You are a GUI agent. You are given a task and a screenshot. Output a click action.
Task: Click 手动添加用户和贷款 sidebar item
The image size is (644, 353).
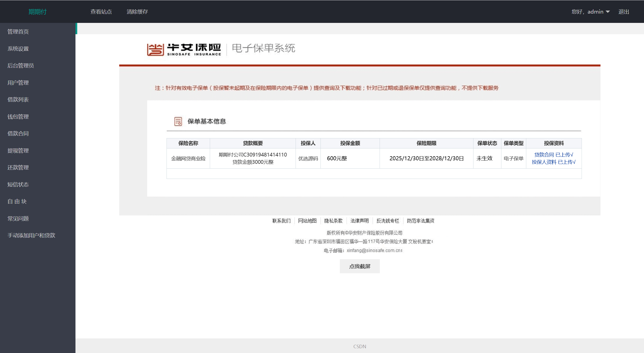pos(31,236)
